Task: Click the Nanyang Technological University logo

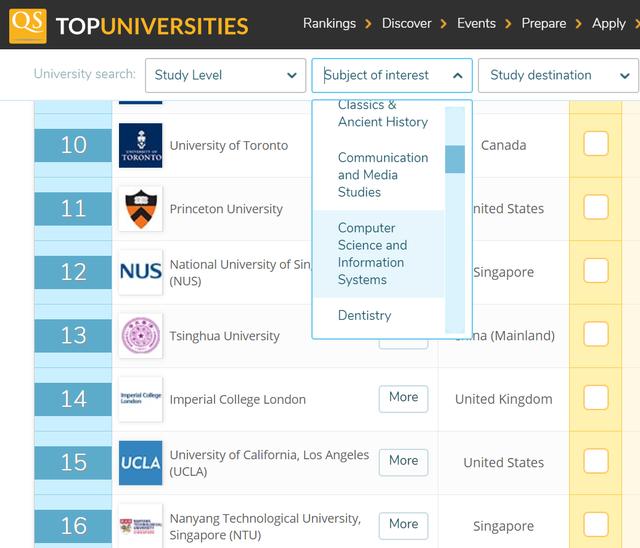Action: [x=140, y=525]
